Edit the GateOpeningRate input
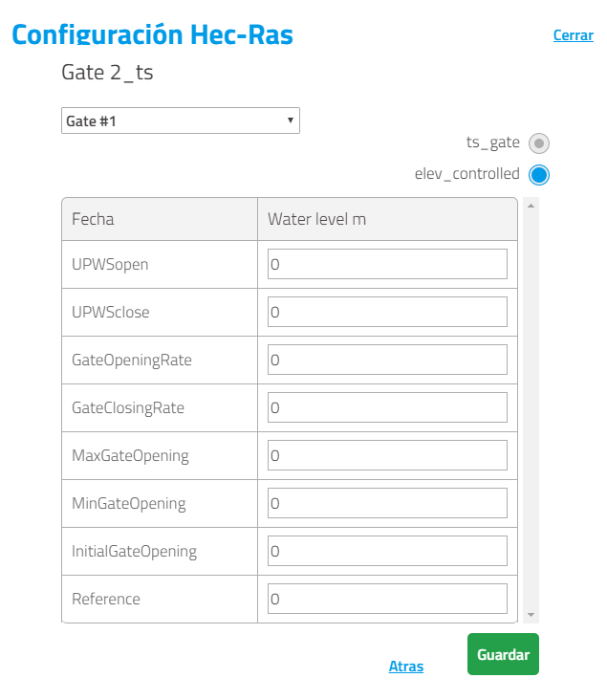 coord(387,360)
